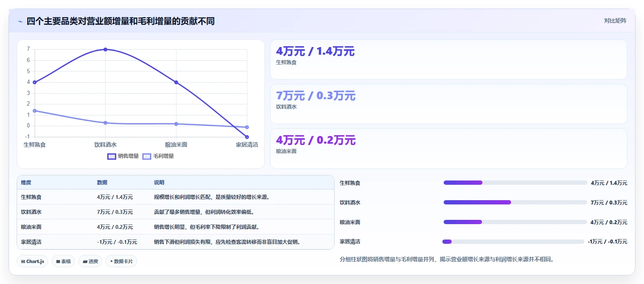The image size is (644, 284).
Task: Click the 生鲜熟食 progress bar
Action: pyautogui.click(x=515, y=183)
